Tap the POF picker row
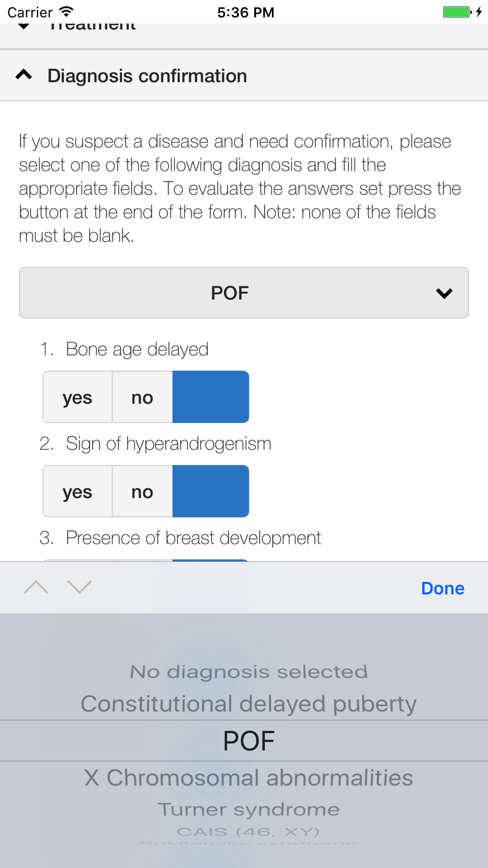The height and width of the screenshot is (868, 488). pos(248,741)
